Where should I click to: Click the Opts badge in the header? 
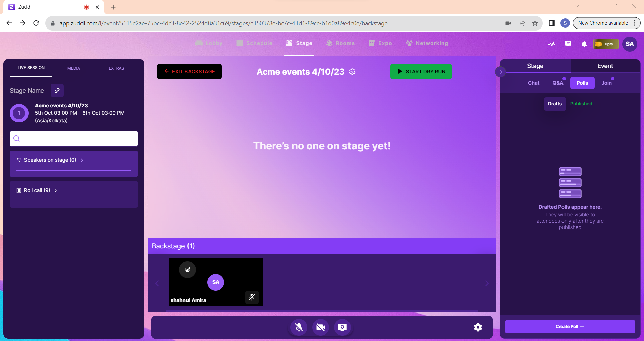tap(605, 44)
